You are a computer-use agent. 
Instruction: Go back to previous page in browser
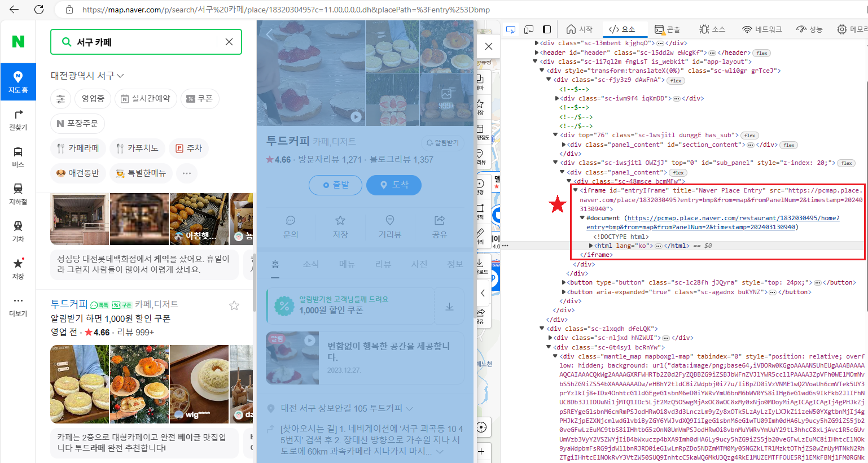click(x=14, y=10)
